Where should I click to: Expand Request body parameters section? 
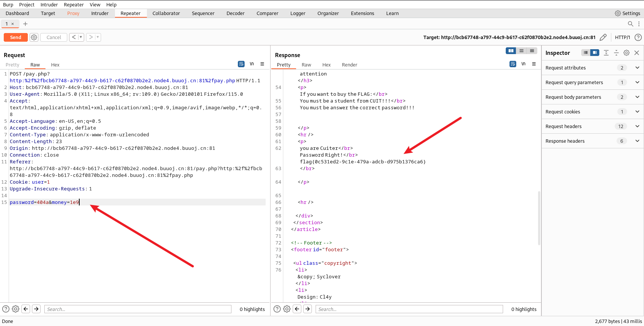tap(593, 97)
